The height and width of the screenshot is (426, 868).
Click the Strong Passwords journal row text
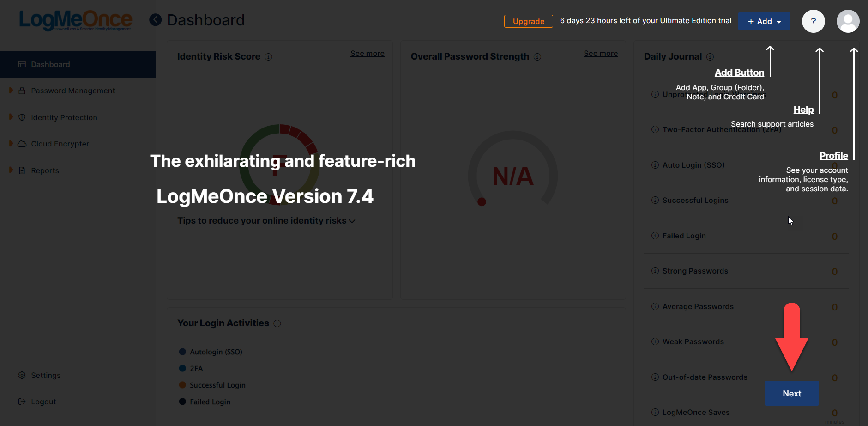tap(695, 271)
